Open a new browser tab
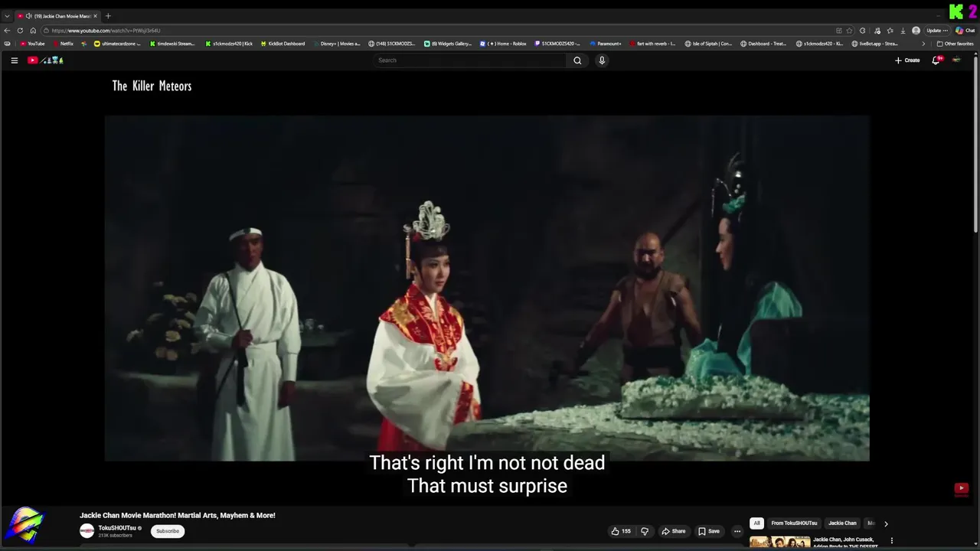The height and width of the screenshot is (551, 980). click(108, 16)
